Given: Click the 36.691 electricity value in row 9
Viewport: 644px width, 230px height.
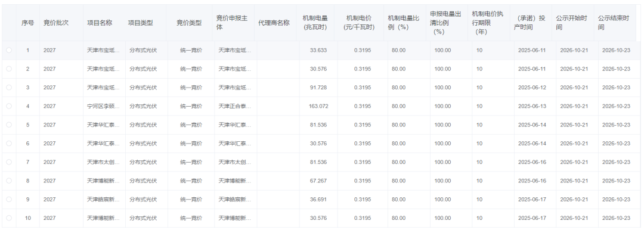Looking at the screenshot, I should click(318, 199).
